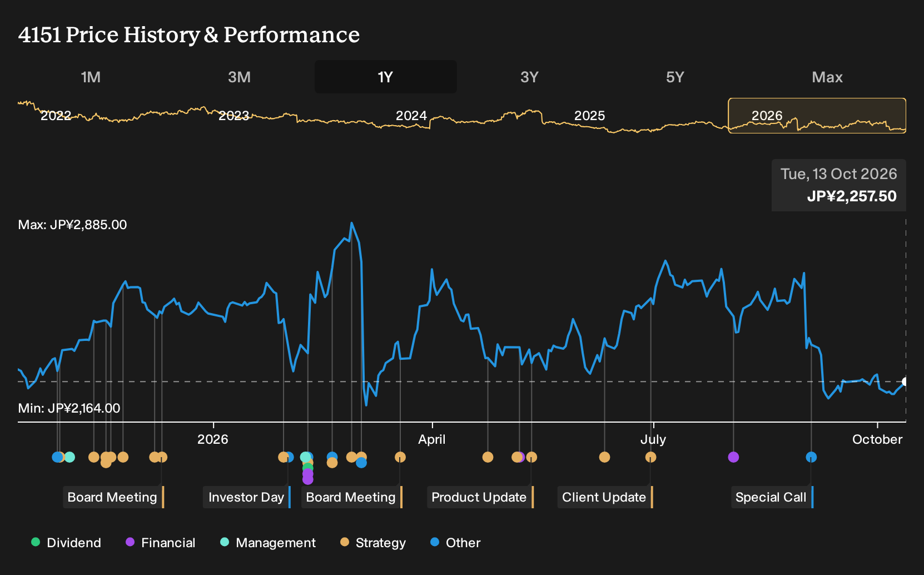This screenshot has width=924, height=575.
Task: Click the orange dot above first Board Meeting label
Action: click(x=162, y=457)
